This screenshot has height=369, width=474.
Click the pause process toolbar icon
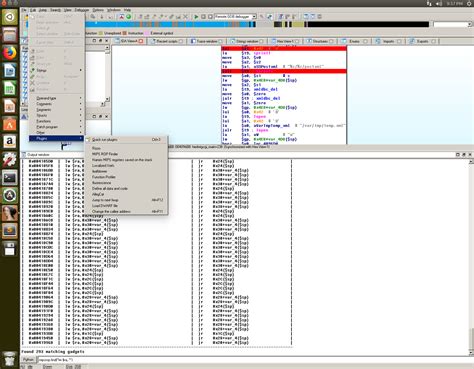pyautogui.click(x=203, y=16)
